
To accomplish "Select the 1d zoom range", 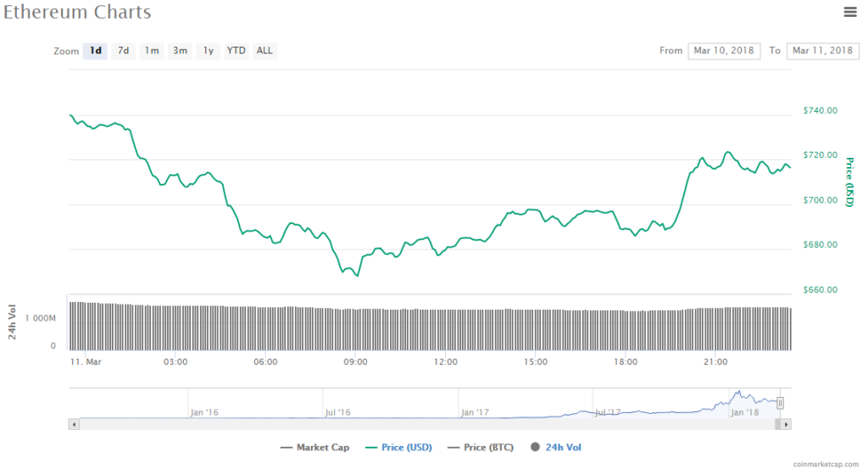I will [96, 51].
